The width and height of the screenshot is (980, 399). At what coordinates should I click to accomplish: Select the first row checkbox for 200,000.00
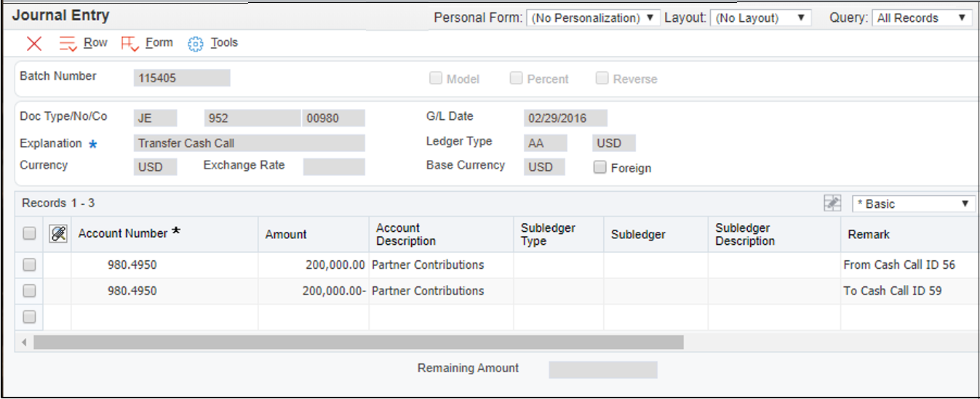point(29,265)
